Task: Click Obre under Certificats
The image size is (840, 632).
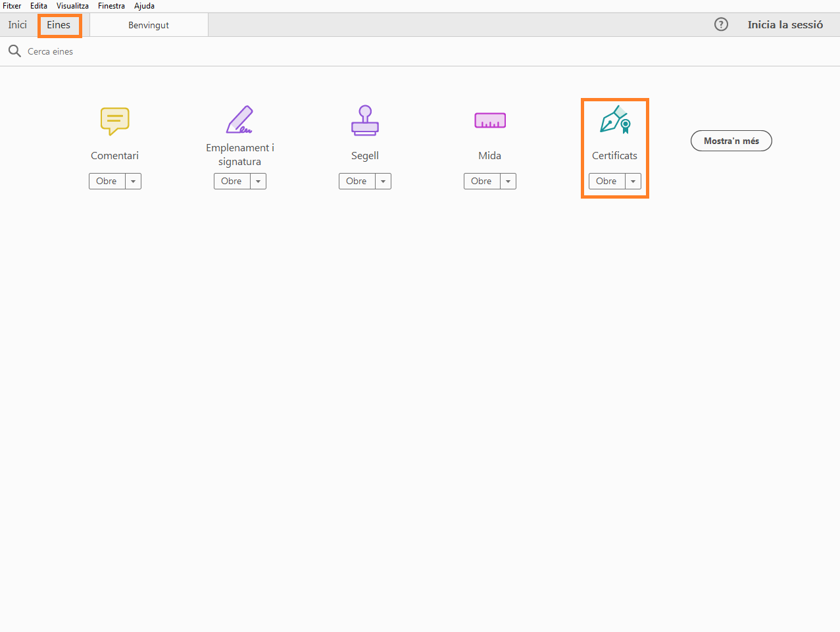Action: pos(606,181)
